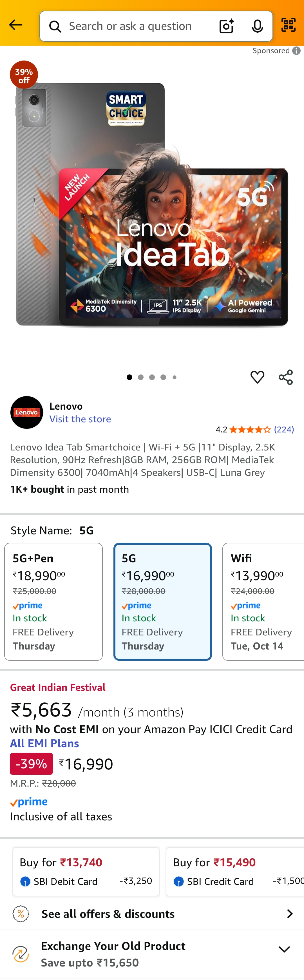Tap the search input field
304x980 pixels.
tap(137, 26)
